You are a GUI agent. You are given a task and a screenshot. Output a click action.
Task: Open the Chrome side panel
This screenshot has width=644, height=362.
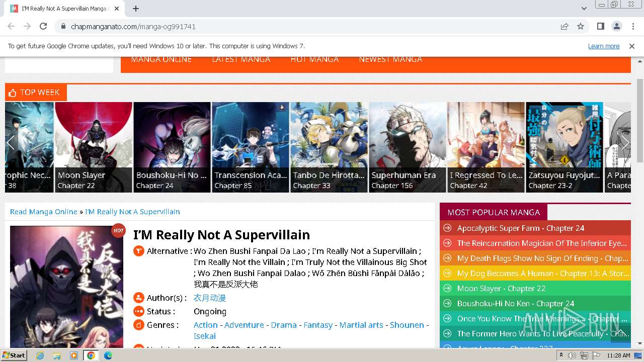pyautogui.click(x=600, y=26)
